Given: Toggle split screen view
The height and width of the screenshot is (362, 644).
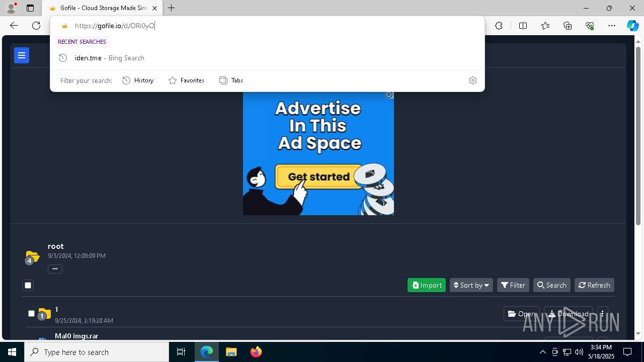Looking at the screenshot, I should (523, 26).
